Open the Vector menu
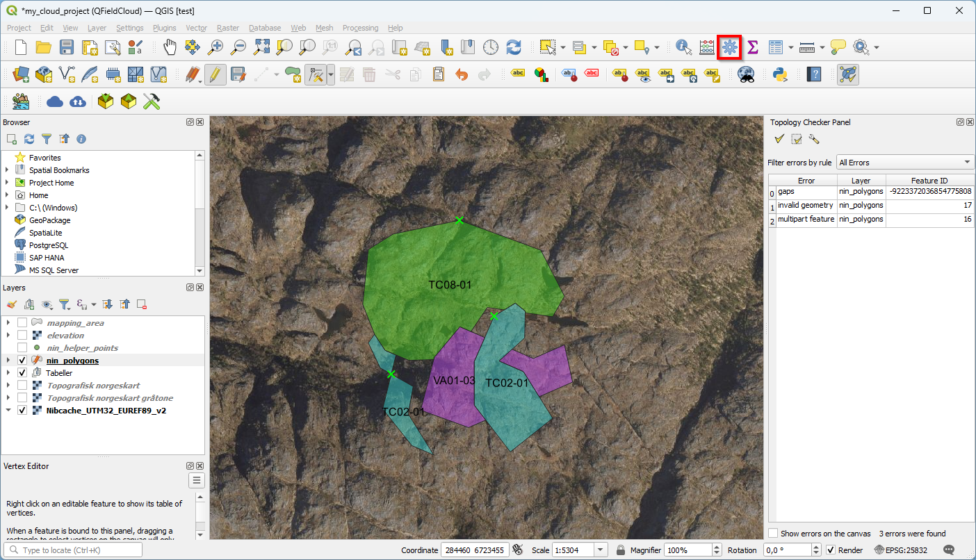 [196, 28]
